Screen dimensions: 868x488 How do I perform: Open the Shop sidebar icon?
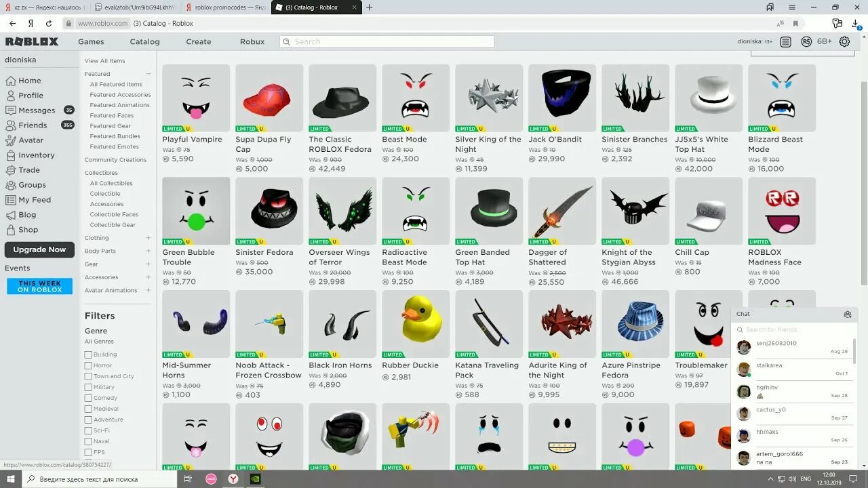10,230
